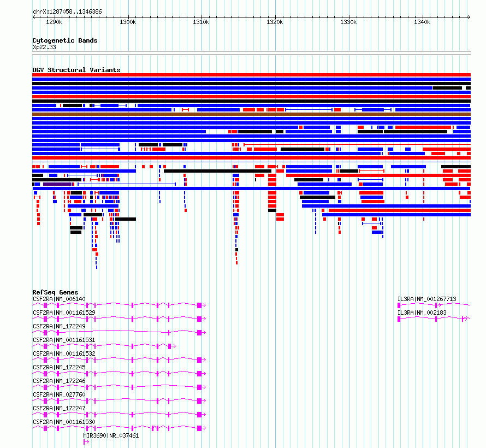This screenshot has width=486, height=448.
Task: Click the right scroll arrow of the ruler
Action: [x=469, y=17]
